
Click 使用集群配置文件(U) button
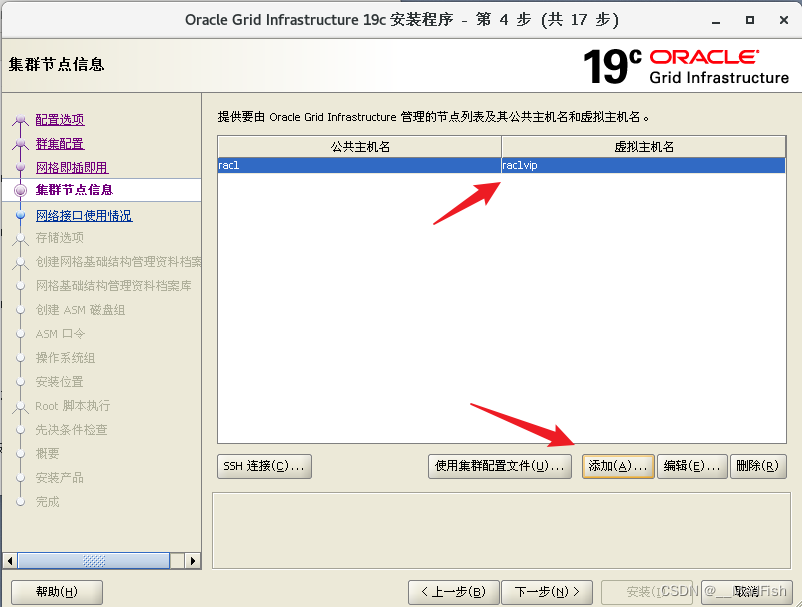500,466
